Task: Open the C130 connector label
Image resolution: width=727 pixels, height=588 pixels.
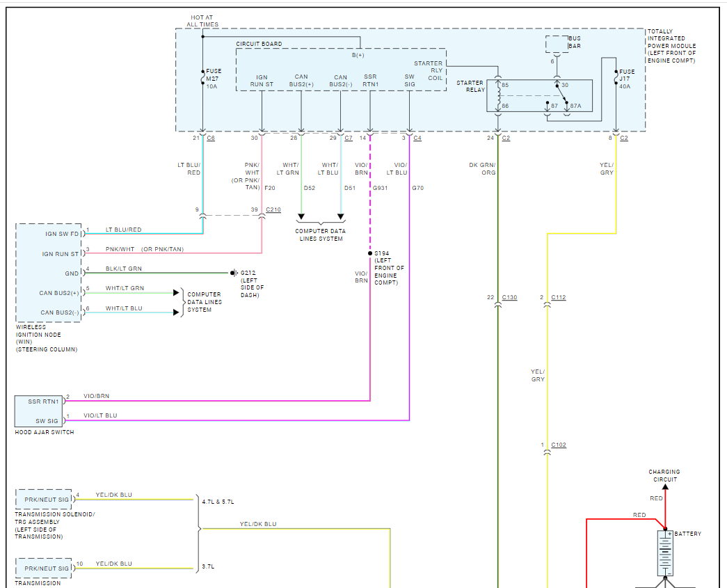Action: click(x=509, y=298)
